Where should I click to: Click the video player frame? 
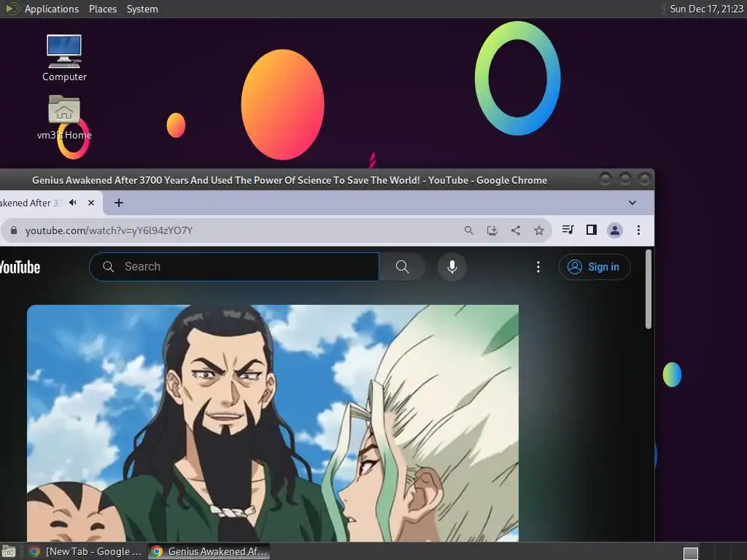273,423
